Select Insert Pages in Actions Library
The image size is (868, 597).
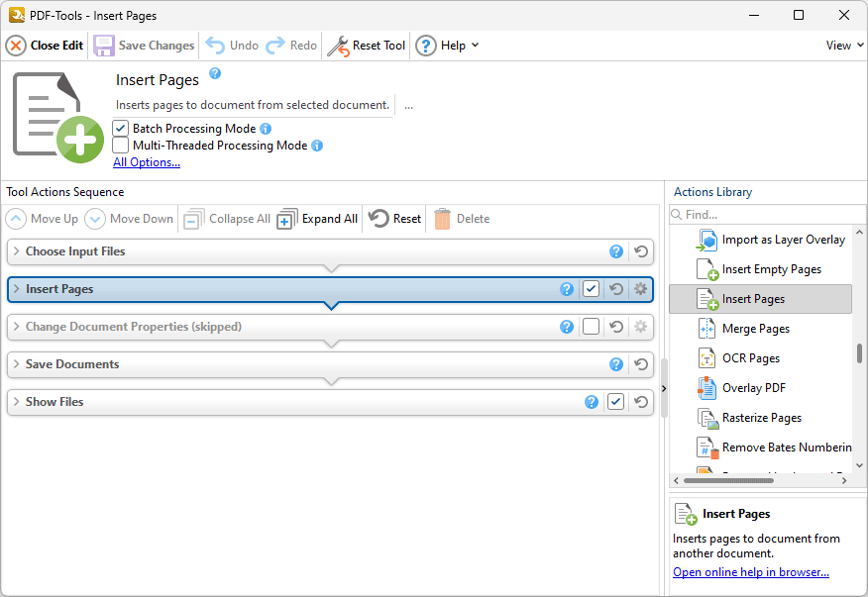[761, 299]
